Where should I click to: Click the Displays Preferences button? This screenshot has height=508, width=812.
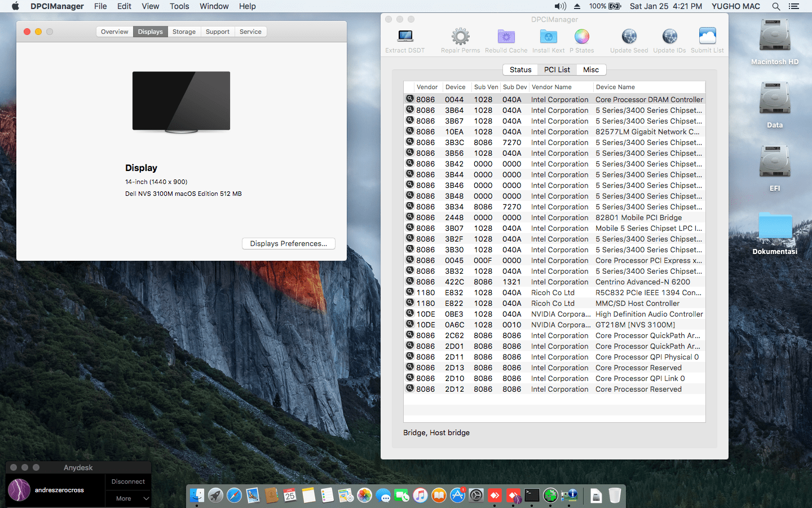click(288, 243)
